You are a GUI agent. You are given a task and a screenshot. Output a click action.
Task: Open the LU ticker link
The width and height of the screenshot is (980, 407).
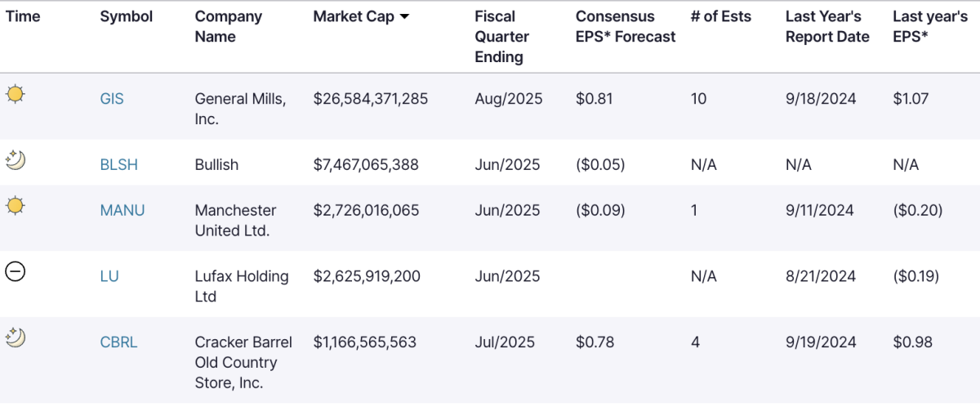[109, 276]
